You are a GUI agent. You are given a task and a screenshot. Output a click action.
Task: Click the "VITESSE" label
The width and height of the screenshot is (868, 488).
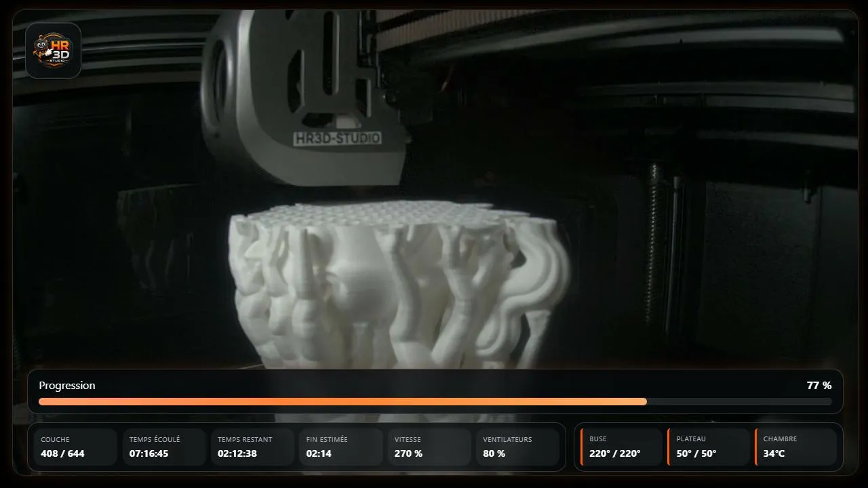408,439
